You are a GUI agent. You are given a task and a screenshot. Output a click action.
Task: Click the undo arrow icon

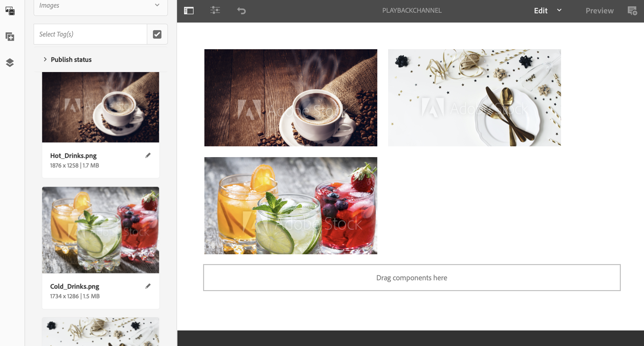(x=242, y=11)
